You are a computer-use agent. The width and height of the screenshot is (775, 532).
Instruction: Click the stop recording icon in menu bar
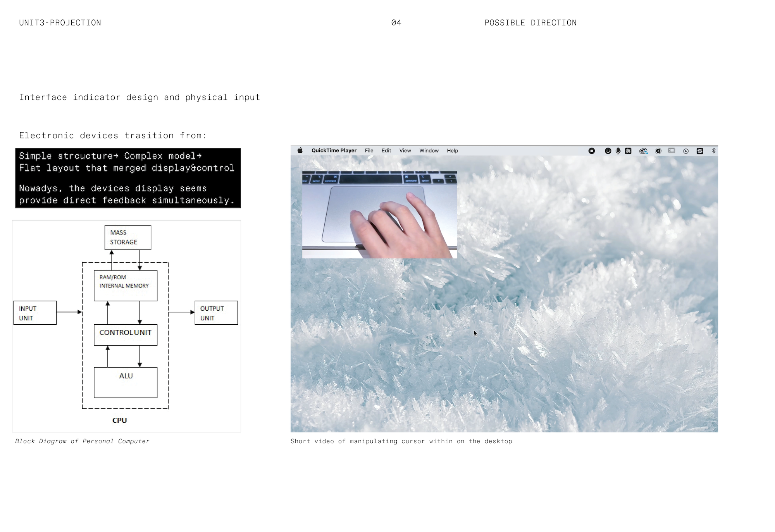(592, 151)
